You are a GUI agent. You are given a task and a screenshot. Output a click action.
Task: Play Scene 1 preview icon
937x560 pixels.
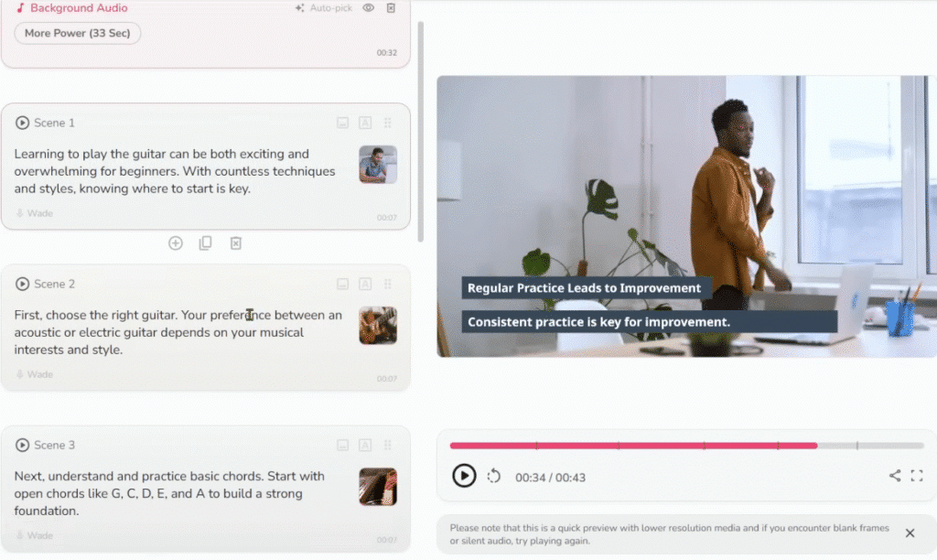(22, 123)
